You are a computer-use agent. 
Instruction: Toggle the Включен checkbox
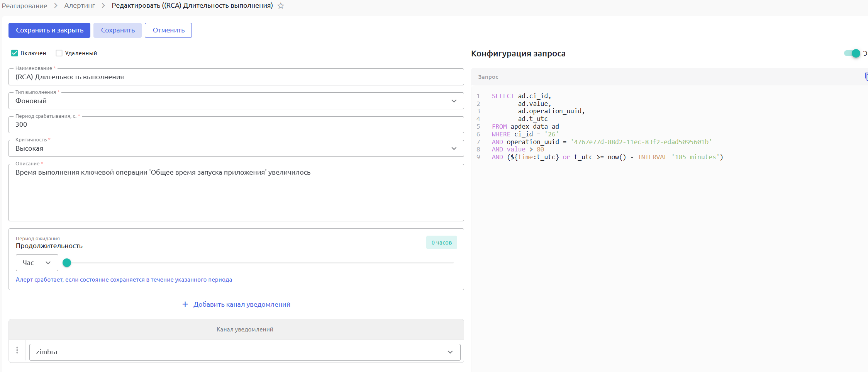click(x=15, y=53)
